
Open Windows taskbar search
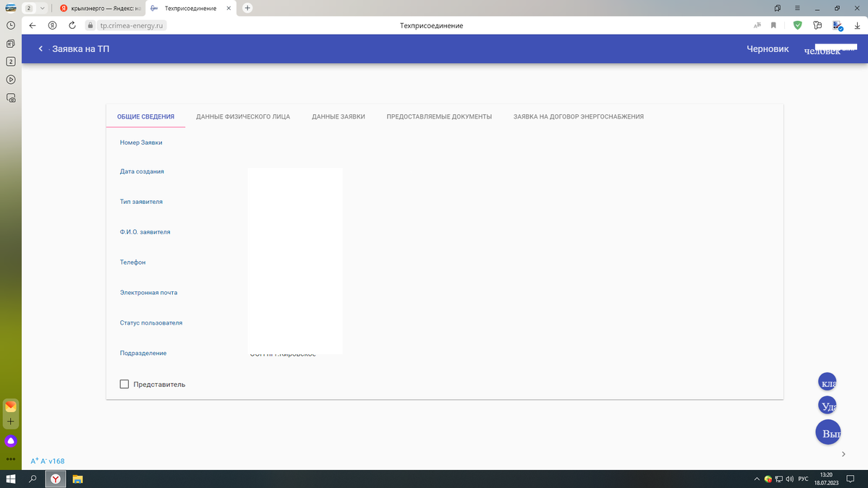33,479
